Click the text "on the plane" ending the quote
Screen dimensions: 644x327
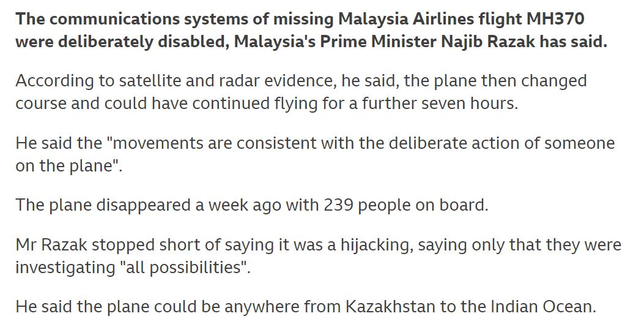pyautogui.click(x=66, y=167)
